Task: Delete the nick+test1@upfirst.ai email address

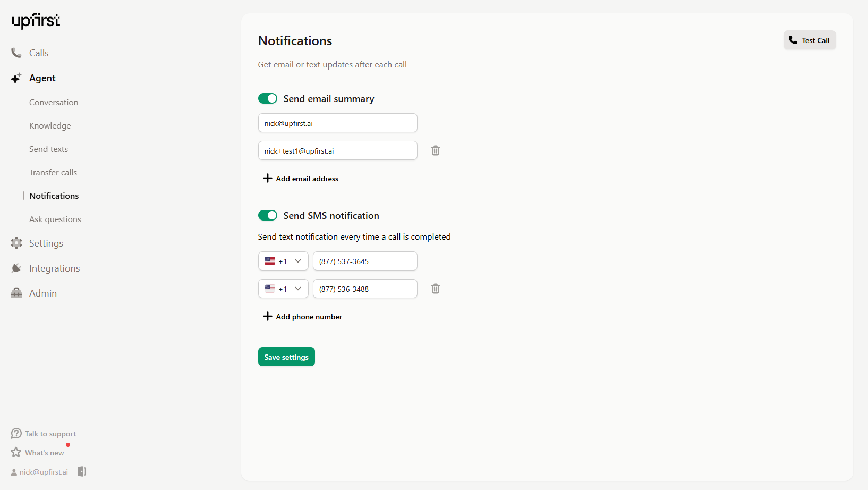Action: click(436, 150)
